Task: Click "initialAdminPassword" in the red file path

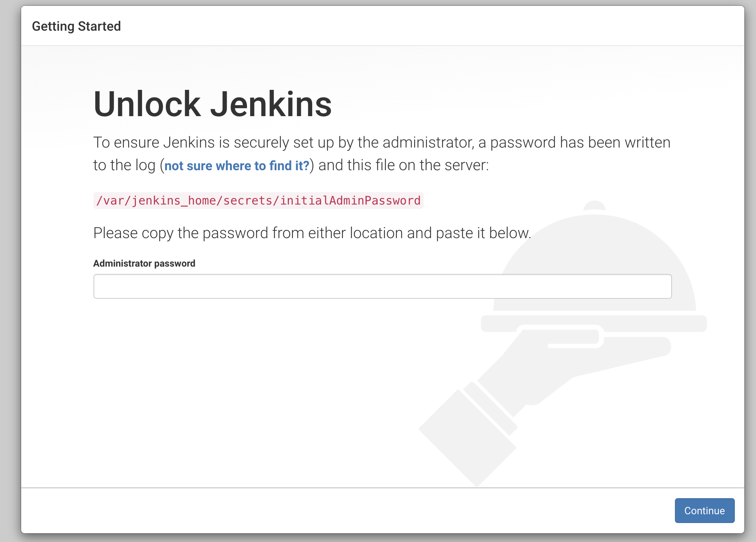Action: click(x=350, y=201)
